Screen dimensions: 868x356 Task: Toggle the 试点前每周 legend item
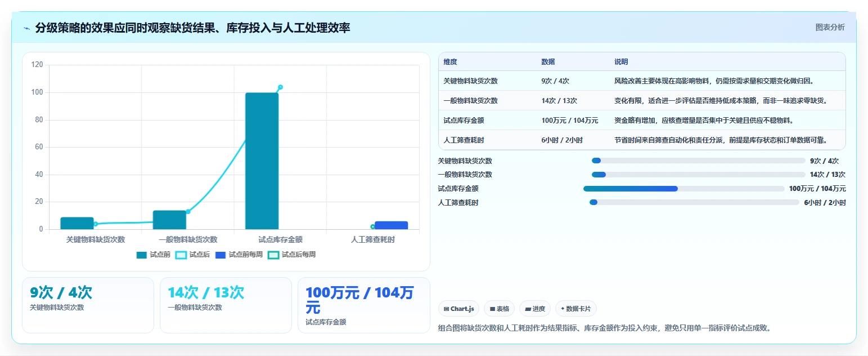click(x=239, y=255)
